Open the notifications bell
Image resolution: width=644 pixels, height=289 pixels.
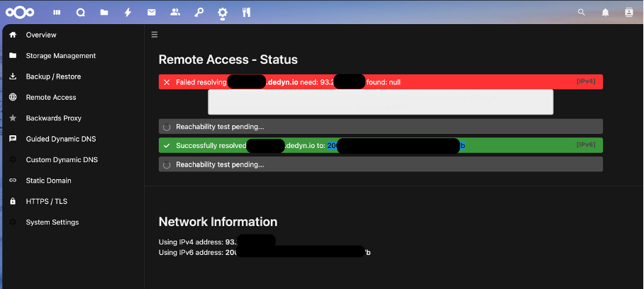coord(605,12)
